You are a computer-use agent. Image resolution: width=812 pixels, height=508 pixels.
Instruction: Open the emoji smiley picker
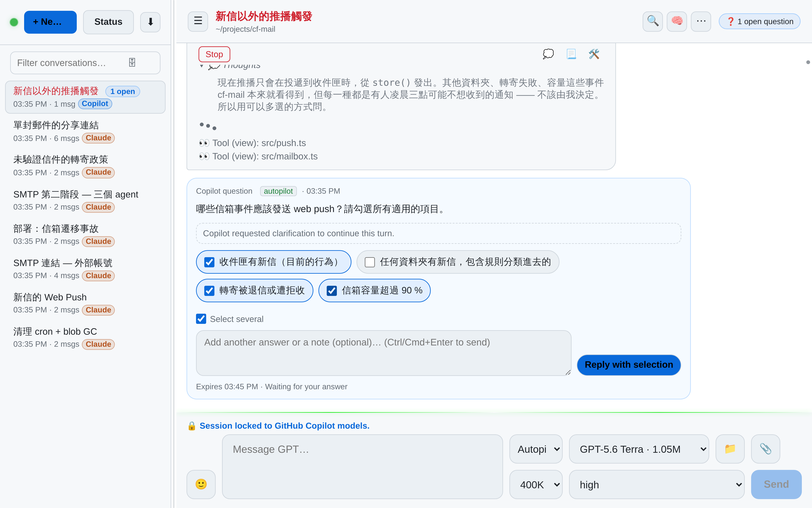click(201, 484)
